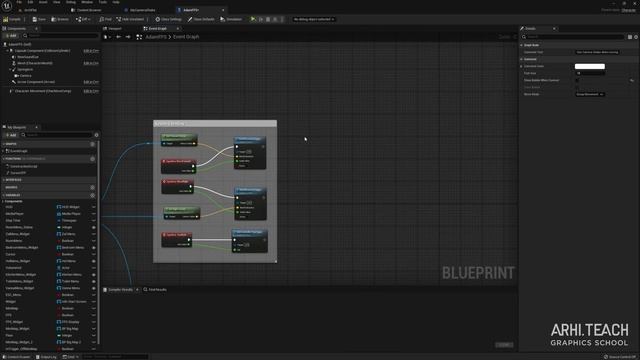Add a new graph with plus icon

[x=92, y=144]
